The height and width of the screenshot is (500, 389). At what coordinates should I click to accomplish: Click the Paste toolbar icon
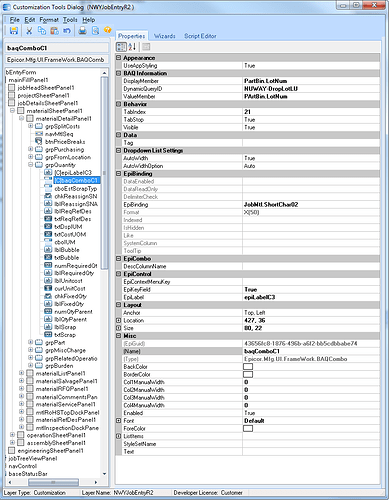[x=54, y=31]
